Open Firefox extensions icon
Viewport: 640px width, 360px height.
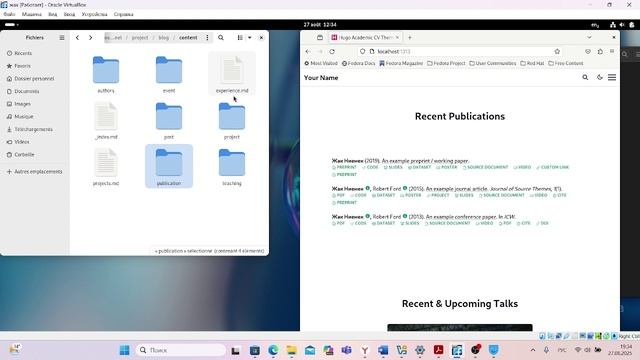[600, 51]
